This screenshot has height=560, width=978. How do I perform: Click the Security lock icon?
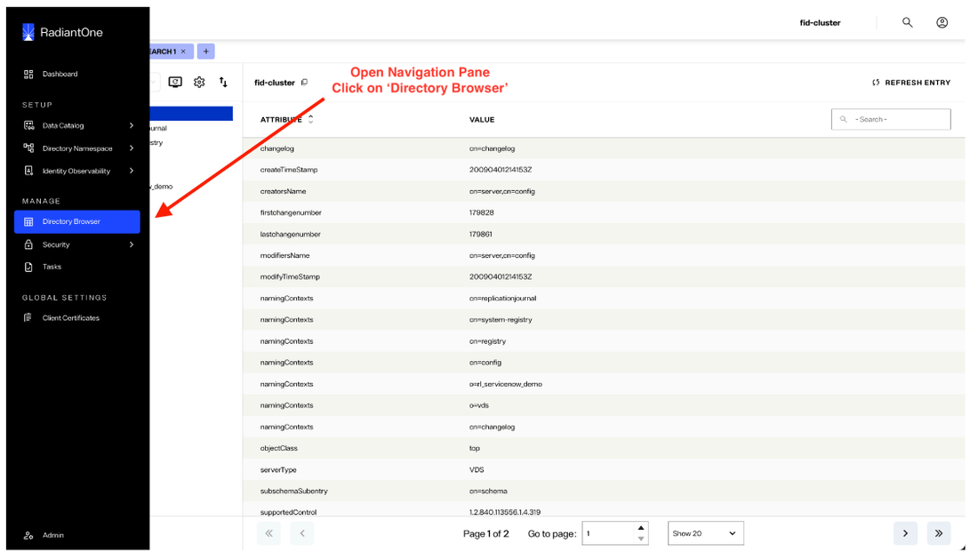[x=28, y=244]
